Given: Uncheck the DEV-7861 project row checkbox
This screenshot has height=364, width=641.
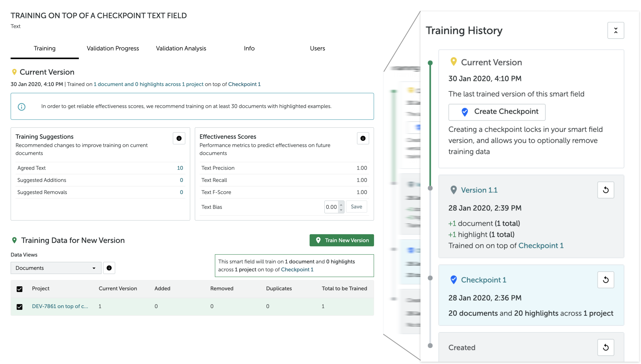Looking at the screenshot, I should [x=19, y=307].
